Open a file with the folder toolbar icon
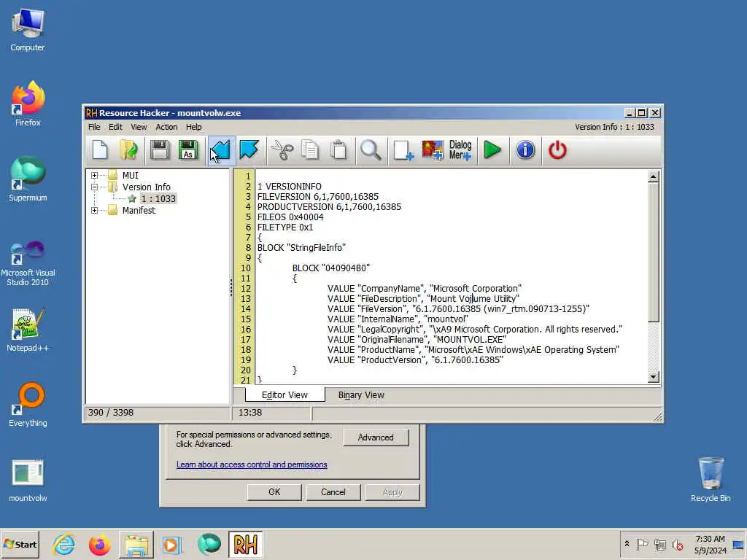 tap(128, 150)
